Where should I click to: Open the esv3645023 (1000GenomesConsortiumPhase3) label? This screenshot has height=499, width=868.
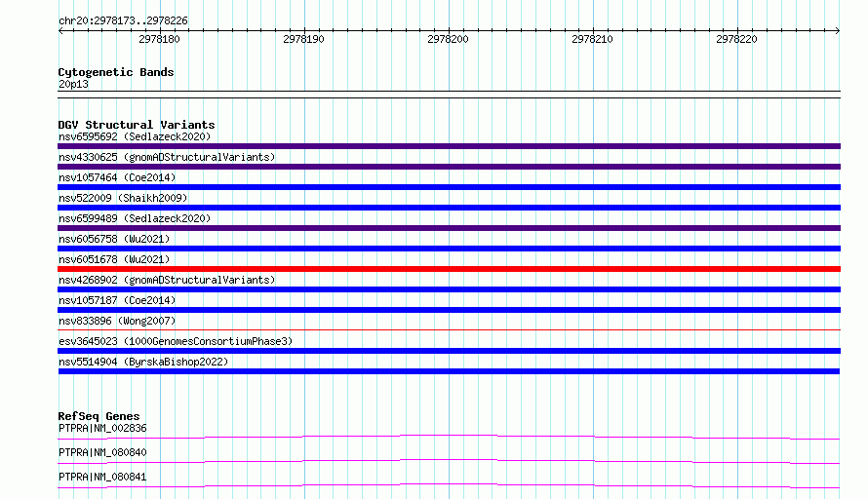[176, 341]
